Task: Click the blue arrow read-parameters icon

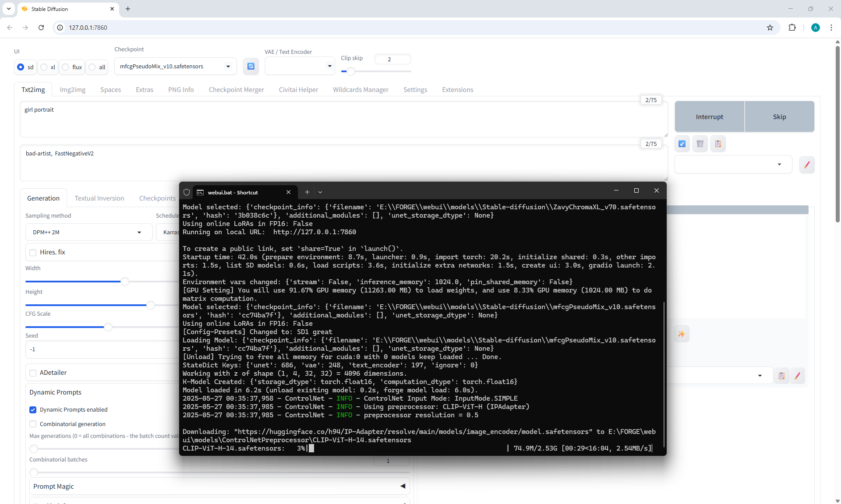Action: click(x=682, y=144)
